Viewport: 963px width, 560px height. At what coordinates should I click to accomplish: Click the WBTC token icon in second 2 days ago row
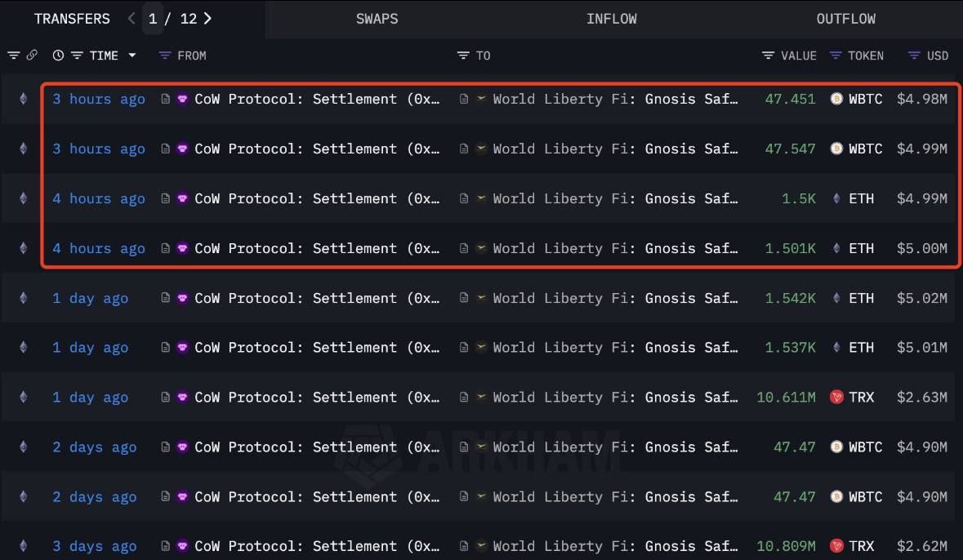[836, 496]
